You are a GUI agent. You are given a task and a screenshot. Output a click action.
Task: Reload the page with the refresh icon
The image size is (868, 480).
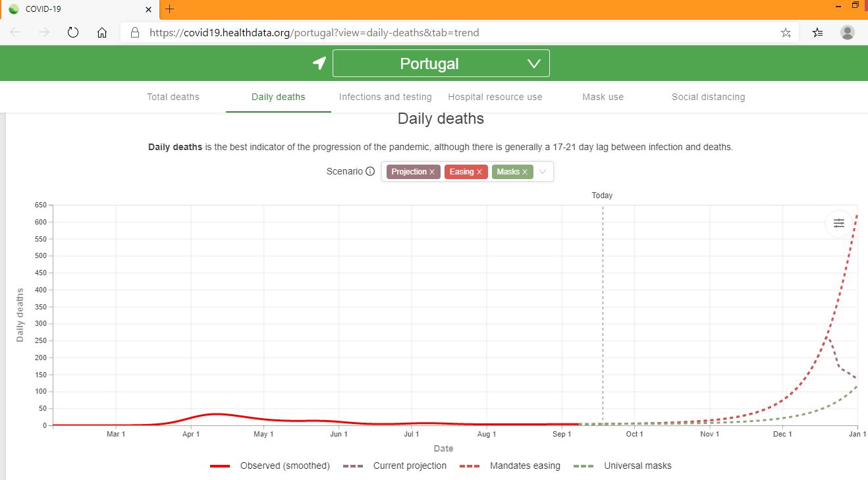tap(73, 32)
